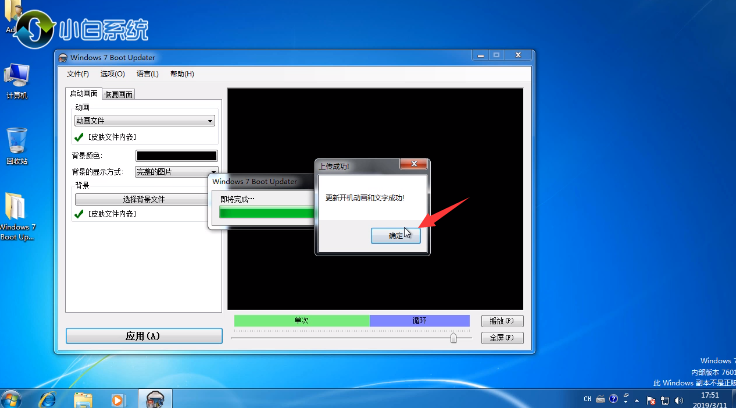Image resolution: width=736 pixels, height=408 pixels.
Task: Click the Boot Updater taskbar icon
Action: [155, 400]
